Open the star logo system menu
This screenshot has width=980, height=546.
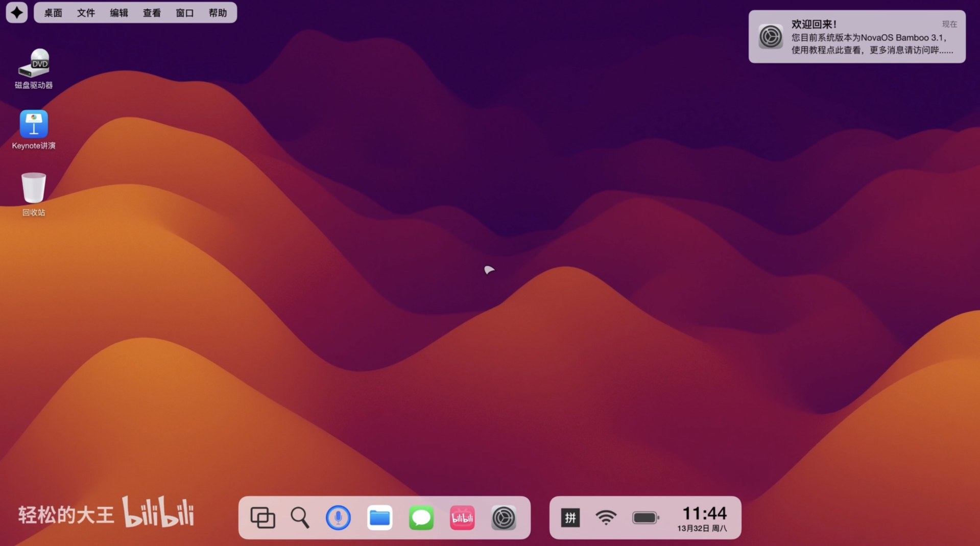pos(17,12)
